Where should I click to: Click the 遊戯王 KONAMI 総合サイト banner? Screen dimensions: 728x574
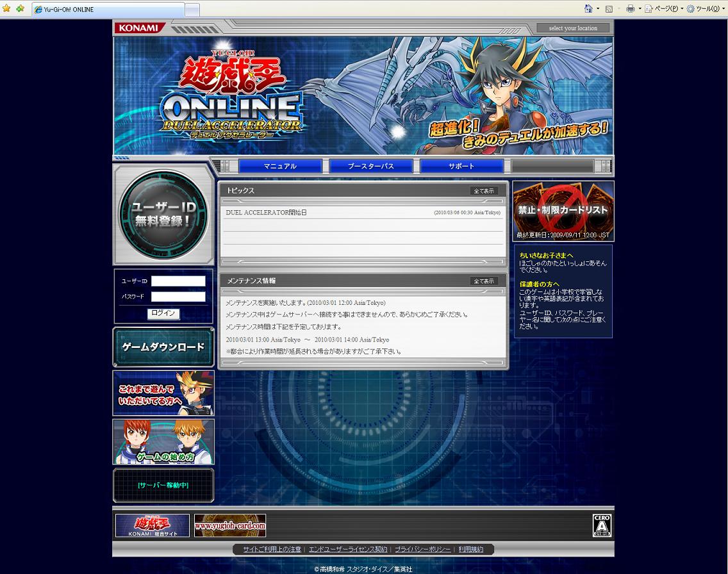153,525
